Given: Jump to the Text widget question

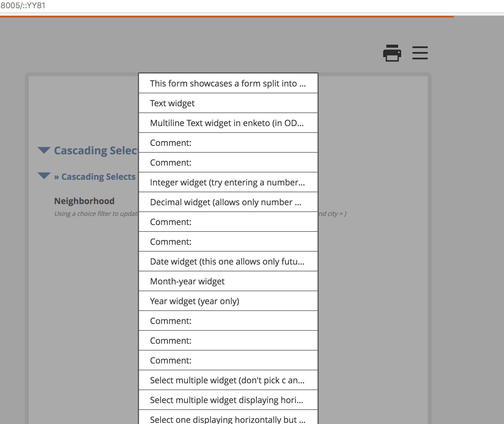Looking at the screenshot, I should (228, 103).
